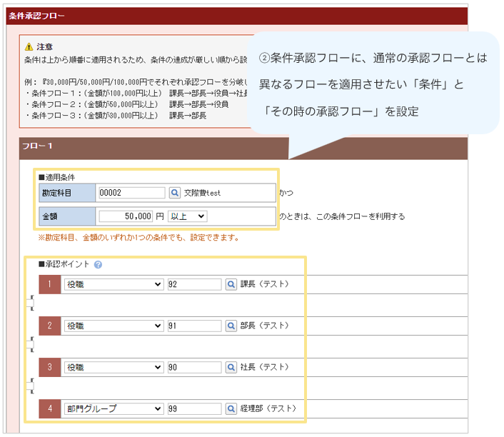Open the search icon beside 社長（テスト）
Image resolution: width=504 pixels, height=437 pixels.
click(x=231, y=367)
